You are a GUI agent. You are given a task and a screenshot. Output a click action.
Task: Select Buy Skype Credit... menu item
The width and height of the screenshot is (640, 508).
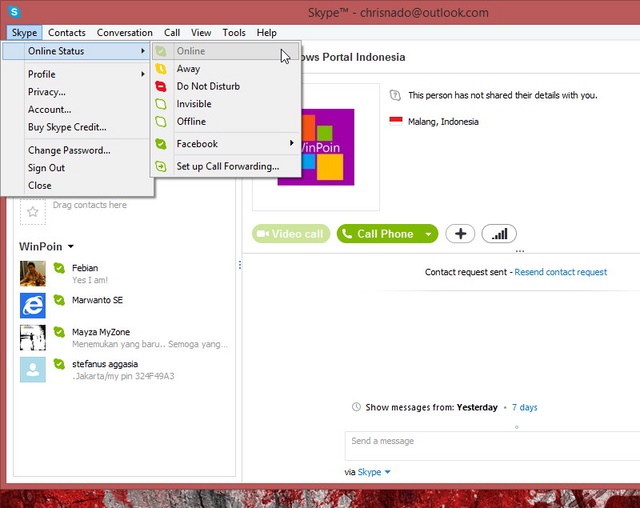[x=67, y=127]
